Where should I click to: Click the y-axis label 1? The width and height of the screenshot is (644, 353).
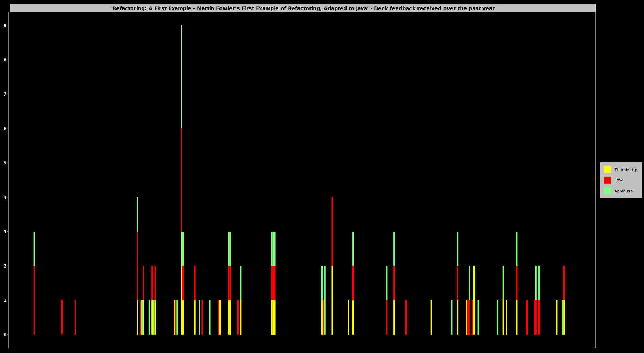(x=5, y=300)
